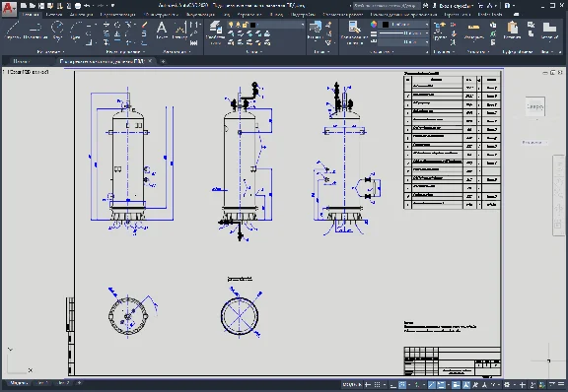The width and height of the screenshot is (568, 392).
Task: Open a new drawing tab with plus
Action: (x=163, y=61)
